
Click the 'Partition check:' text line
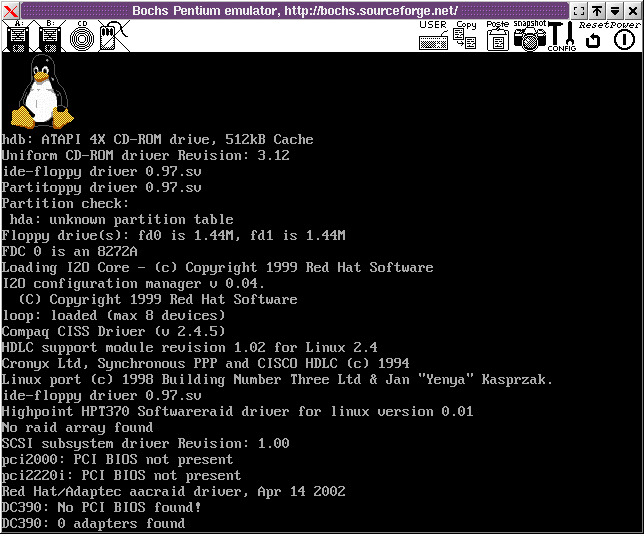(65, 203)
